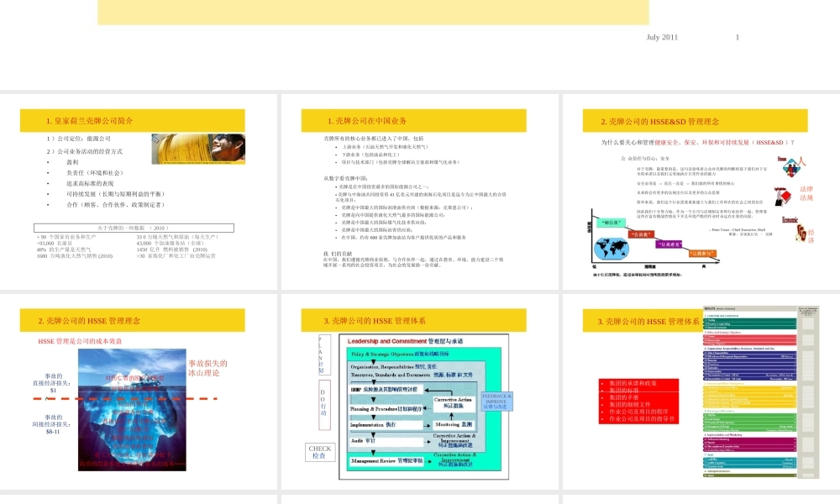Click the CHECK 检查 box
The image size is (840, 504).
[x=320, y=453]
